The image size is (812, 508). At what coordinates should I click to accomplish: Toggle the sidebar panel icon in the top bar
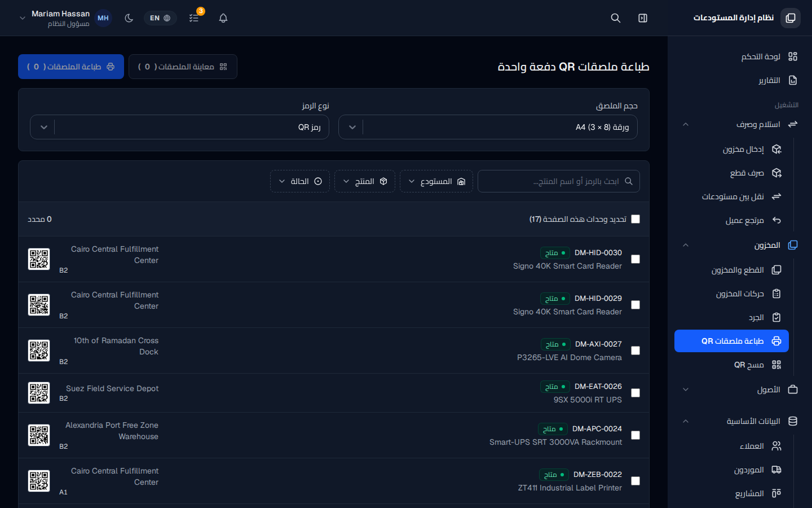(x=643, y=18)
